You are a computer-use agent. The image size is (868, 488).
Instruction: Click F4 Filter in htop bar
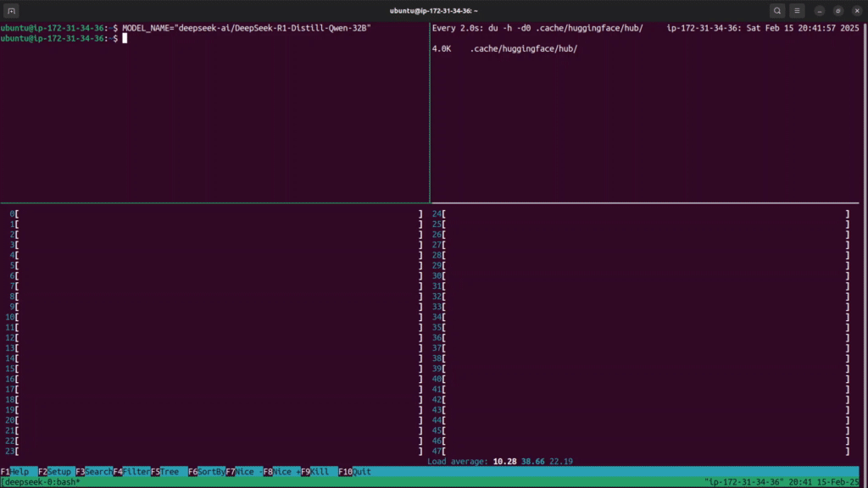click(131, 472)
